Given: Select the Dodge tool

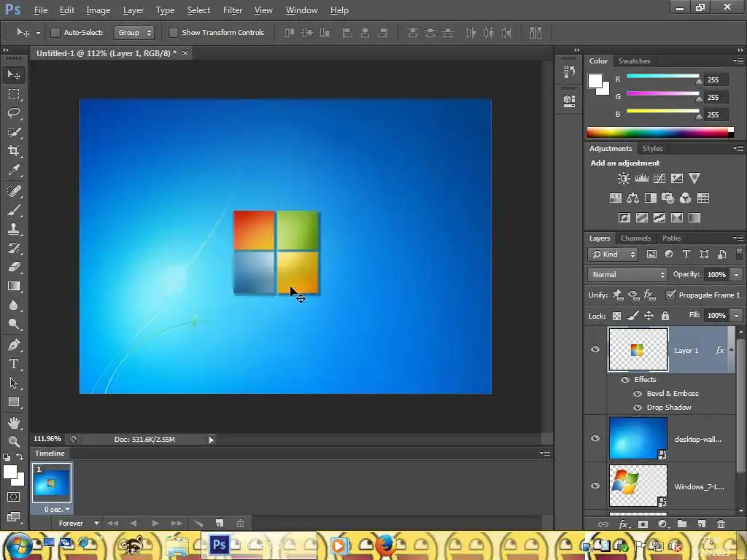Looking at the screenshot, I should [x=14, y=324].
